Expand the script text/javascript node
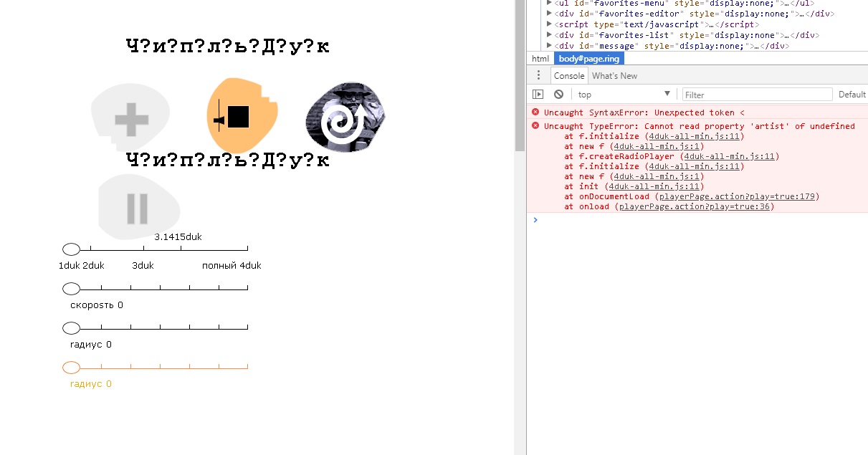 (x=549, y=24)
